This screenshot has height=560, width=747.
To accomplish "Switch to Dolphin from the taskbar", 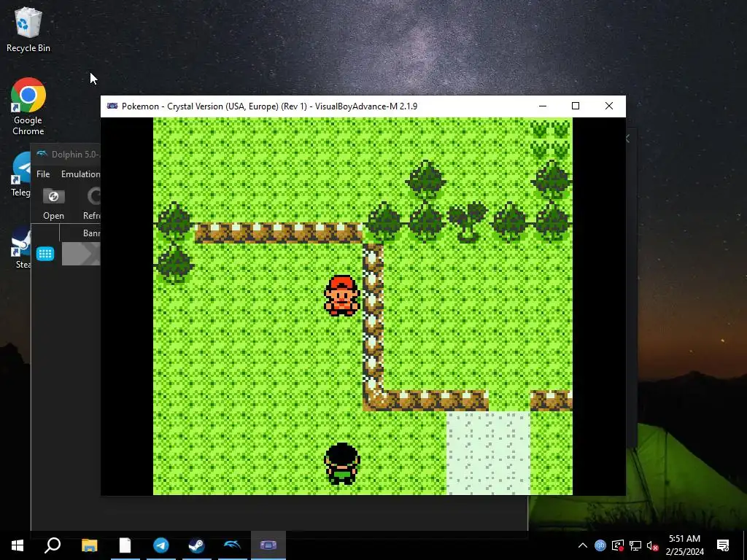I will coord(232,545).
